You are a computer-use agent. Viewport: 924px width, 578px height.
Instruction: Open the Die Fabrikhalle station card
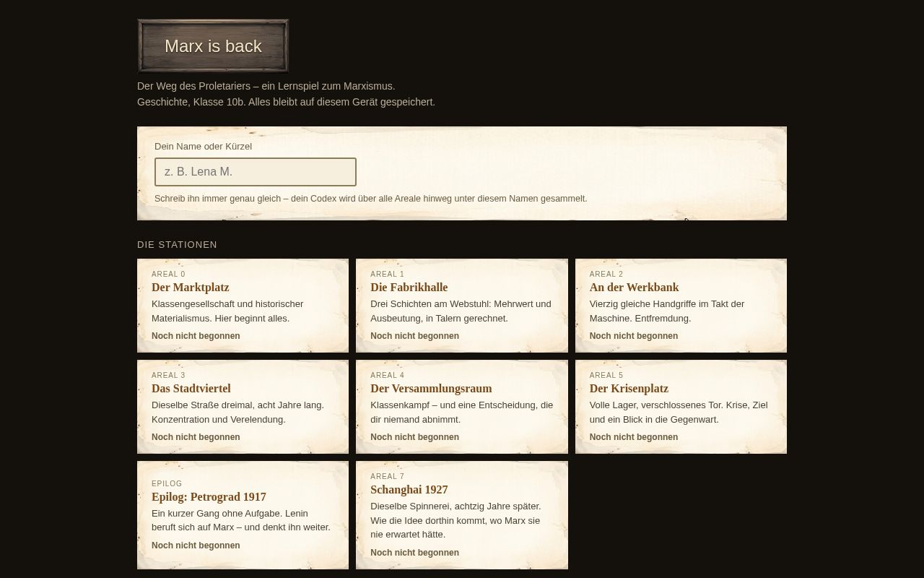coord(462,306)
